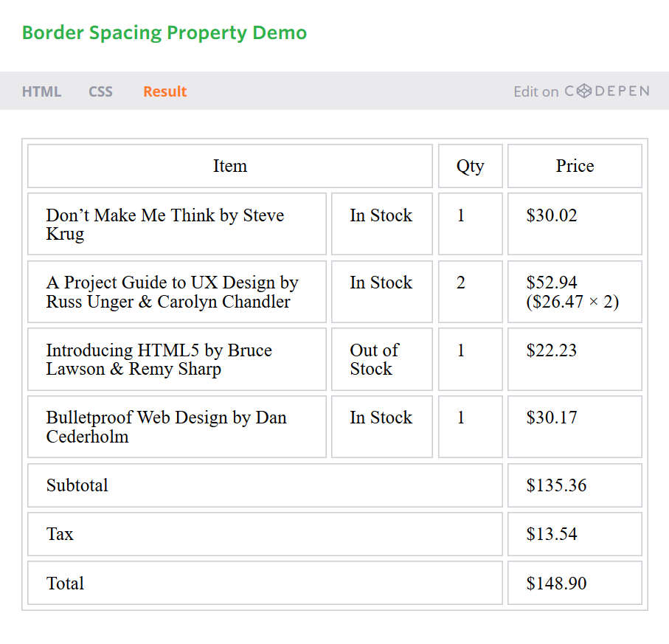
Task: Click the $13.54 tax amount
Action: tap(552, 534)
